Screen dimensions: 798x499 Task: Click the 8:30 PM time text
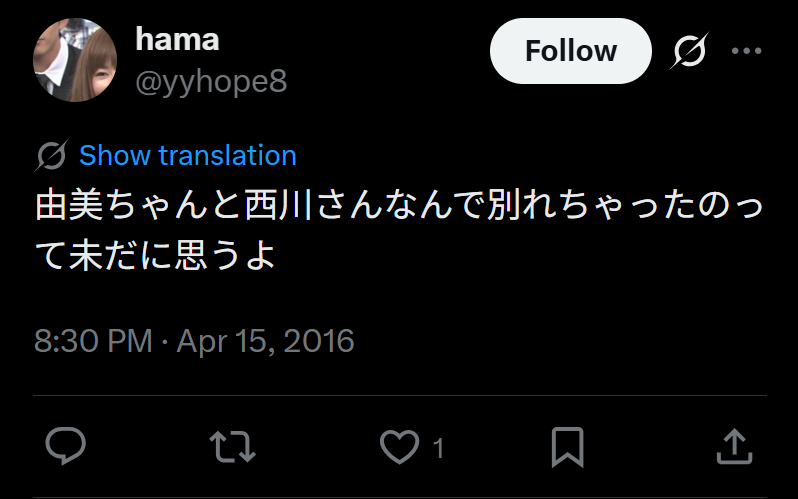93,341
